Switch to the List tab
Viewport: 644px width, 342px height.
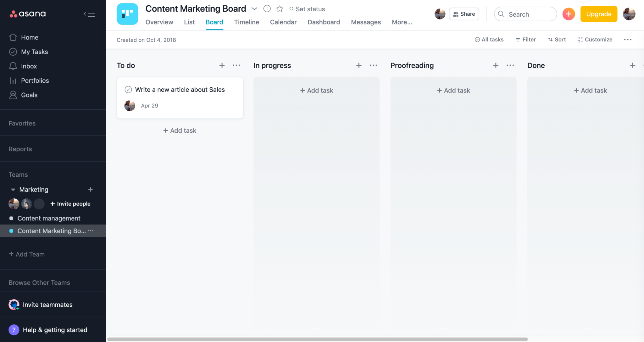coord(189,22)
